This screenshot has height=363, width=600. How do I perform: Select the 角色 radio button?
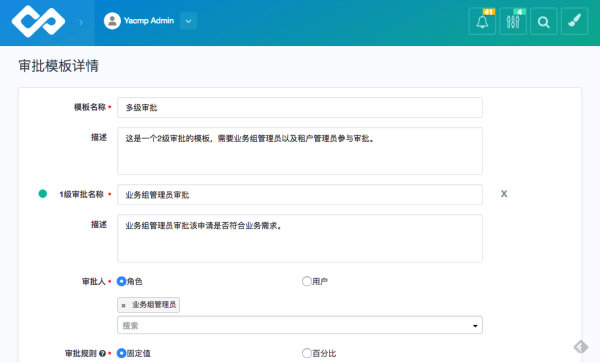[x=121, y=282]
